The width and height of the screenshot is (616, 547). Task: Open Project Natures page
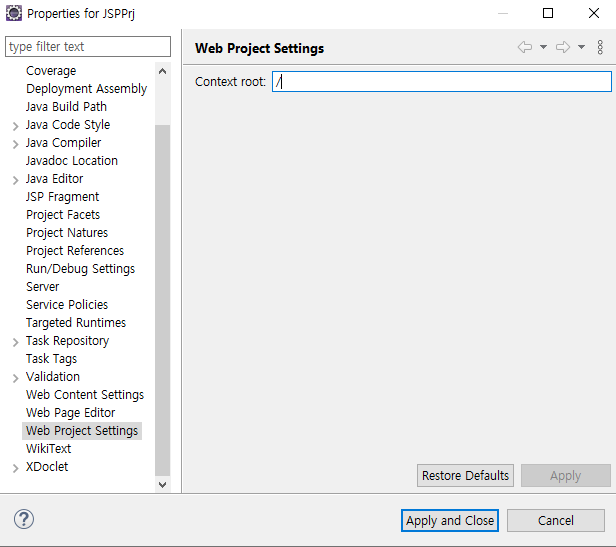point(67,233)
